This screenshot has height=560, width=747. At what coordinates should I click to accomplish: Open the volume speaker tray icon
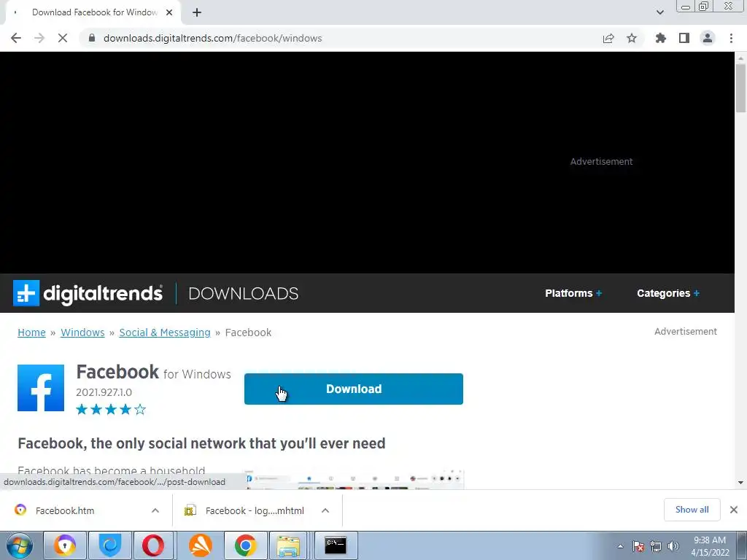(x=673, y=546)
